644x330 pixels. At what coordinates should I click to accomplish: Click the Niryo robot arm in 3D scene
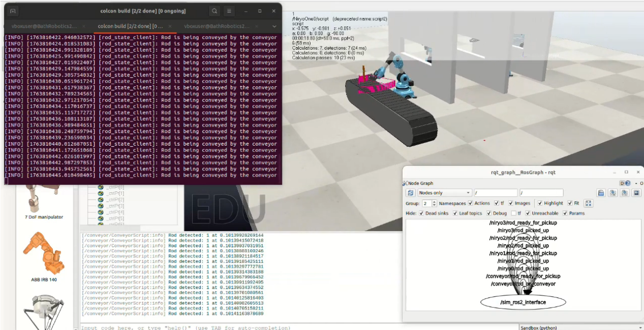(x=402, y=77)
